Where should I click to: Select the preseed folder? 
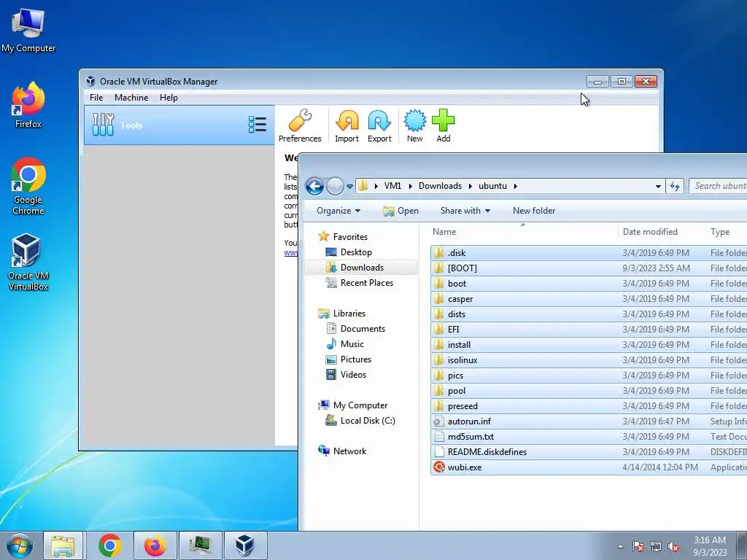(589, 406)
